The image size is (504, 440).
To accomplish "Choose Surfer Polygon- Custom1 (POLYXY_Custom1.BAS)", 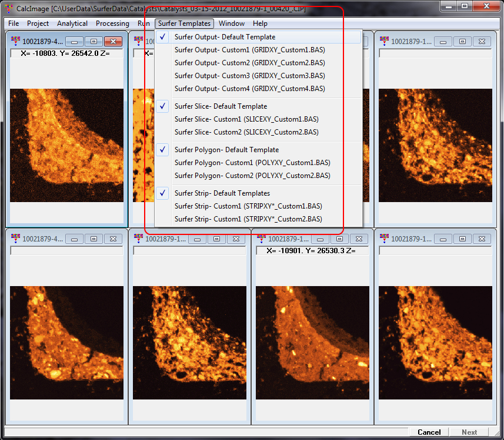I will pyautogui.click(x=252, y=163).
